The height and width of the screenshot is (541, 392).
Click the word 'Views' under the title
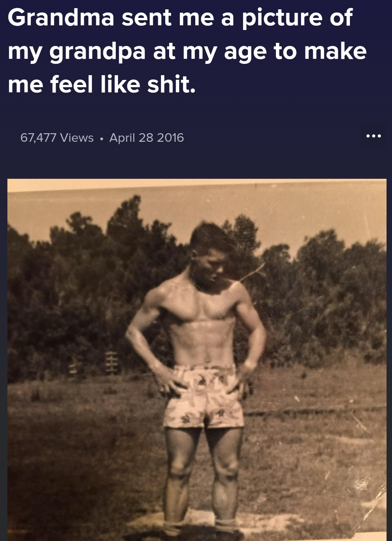[77, 137]
